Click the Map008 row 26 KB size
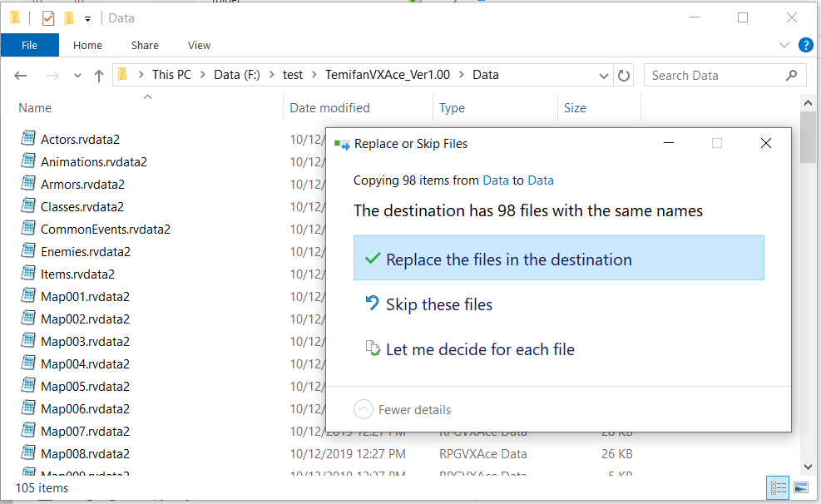Screen dimensions: 821x504 click(x=617, y=454)
